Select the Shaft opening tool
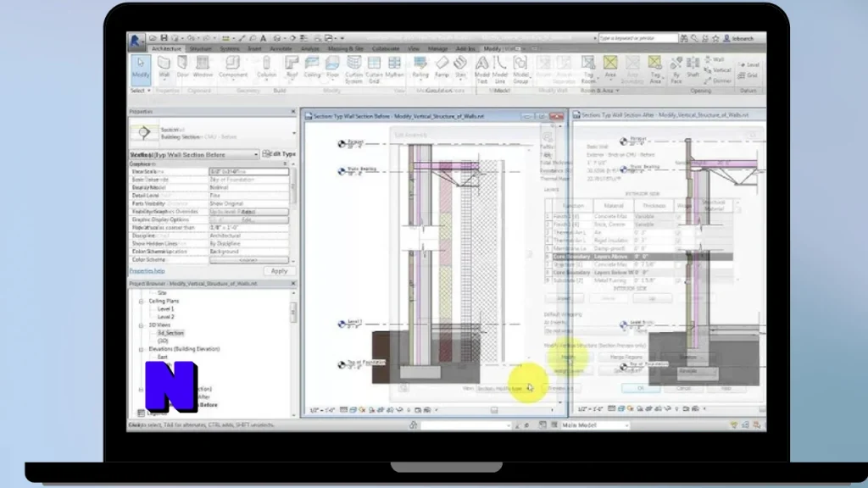 (693, 68)
